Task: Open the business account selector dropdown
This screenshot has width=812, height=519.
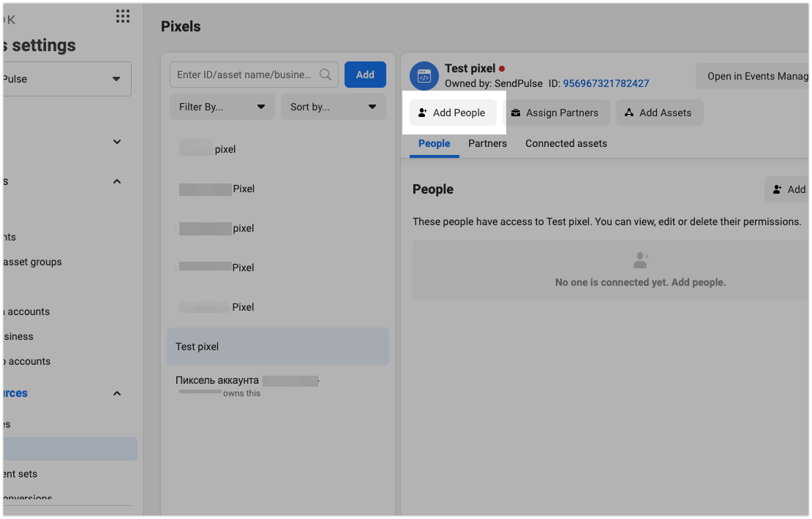Action: (x=66, y=79)
